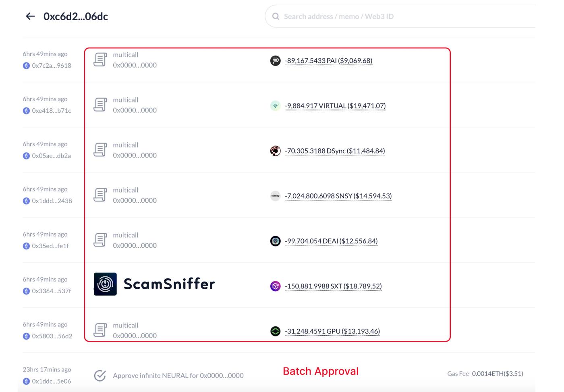This screenshot has width=564, height=392.
Task: Click the DSync token icon
Action: coord(275,151)
